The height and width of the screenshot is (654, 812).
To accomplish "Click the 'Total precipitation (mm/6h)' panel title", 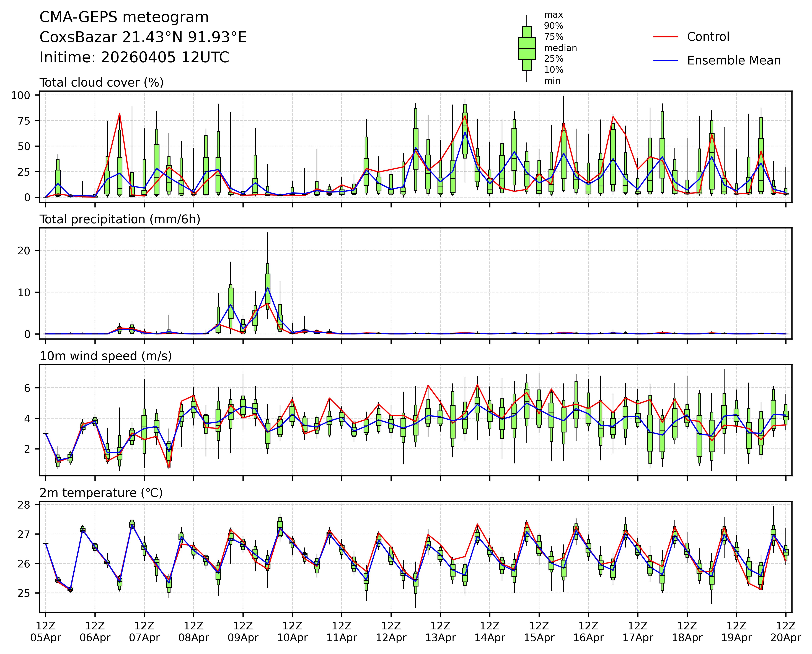I will click(x=120, y=219).
